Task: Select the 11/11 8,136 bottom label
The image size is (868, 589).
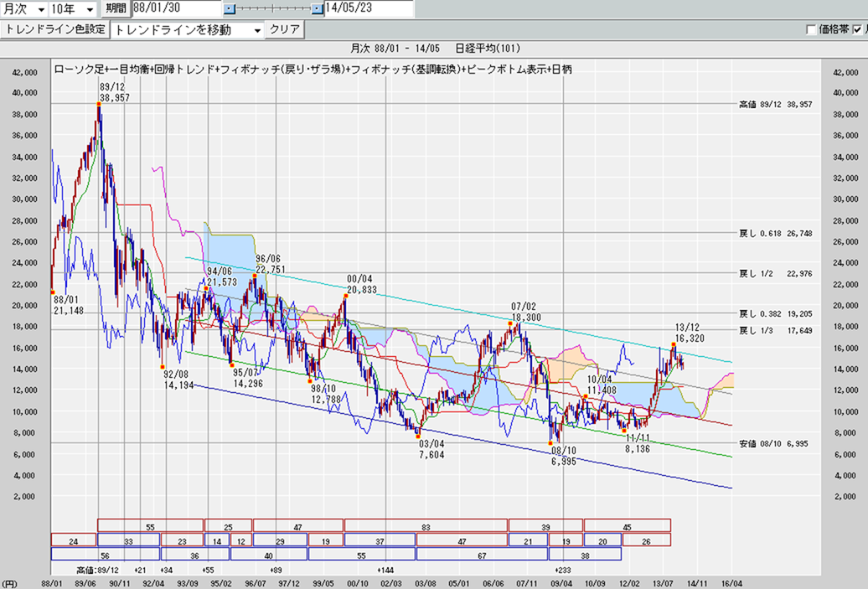Action: [638, 443]
